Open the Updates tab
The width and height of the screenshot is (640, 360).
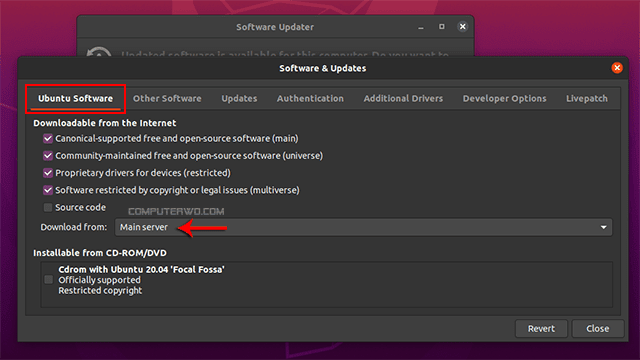click(239, 98)
